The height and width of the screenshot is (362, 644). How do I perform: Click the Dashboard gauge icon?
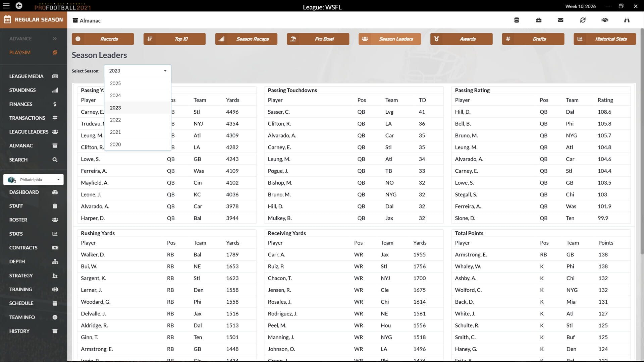[55, 192]
